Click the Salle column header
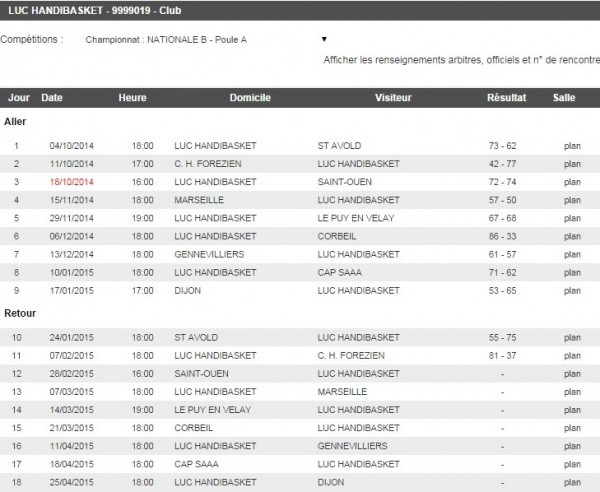This screenshot has height=492, width=600. pyautogui.click(x=564, y=98)
